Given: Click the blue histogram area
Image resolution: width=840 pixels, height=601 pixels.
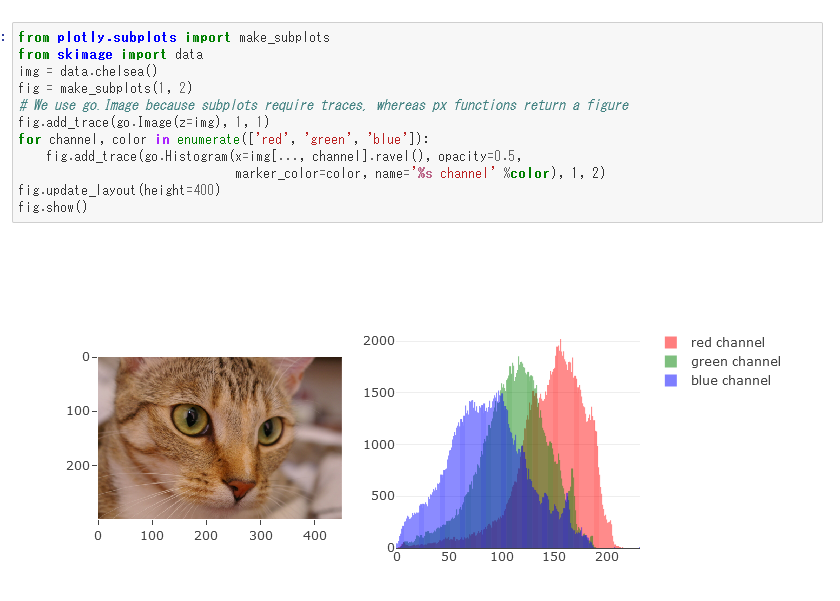Looking at the screenshot, I should [x=461, y=482].
